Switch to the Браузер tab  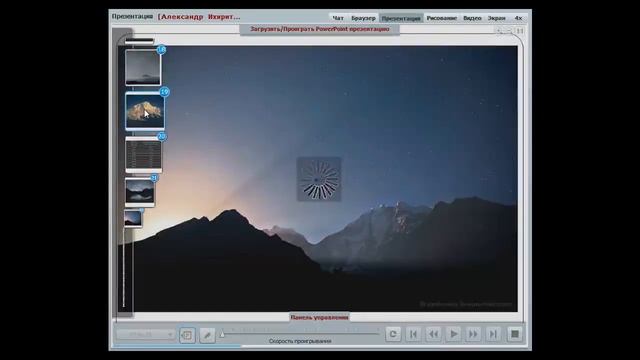tap(363, 18)
